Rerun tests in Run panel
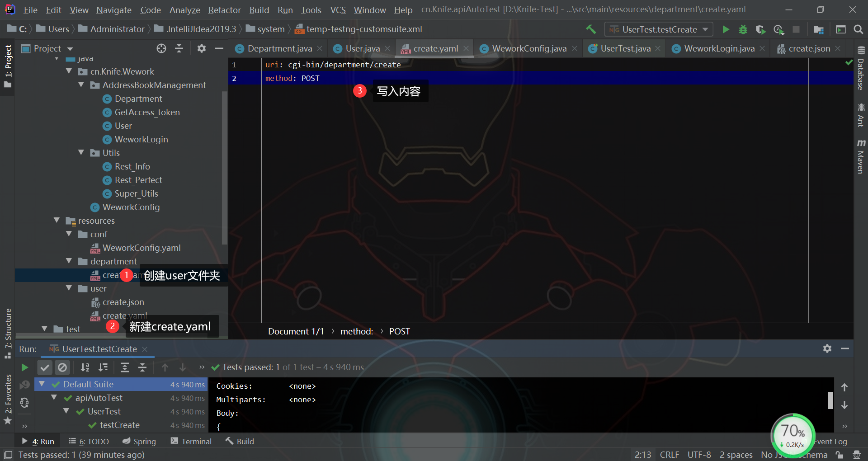The image size is (868, 461). [25, 367]
